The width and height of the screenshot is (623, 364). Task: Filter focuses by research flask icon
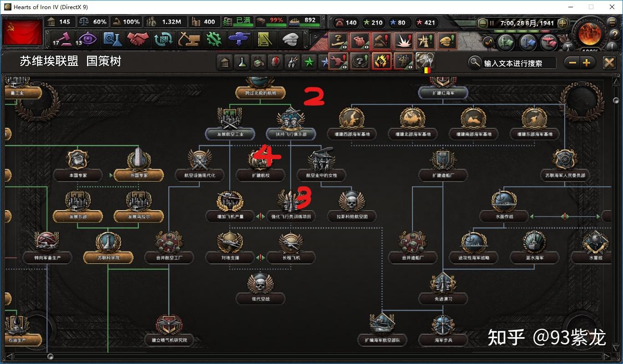241,62
